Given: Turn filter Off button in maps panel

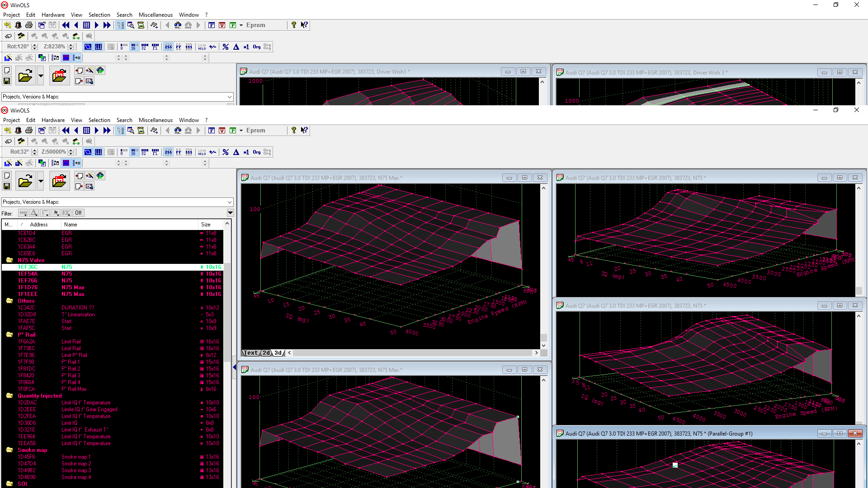Looking at the screenshot, I should tap(78, 213).
